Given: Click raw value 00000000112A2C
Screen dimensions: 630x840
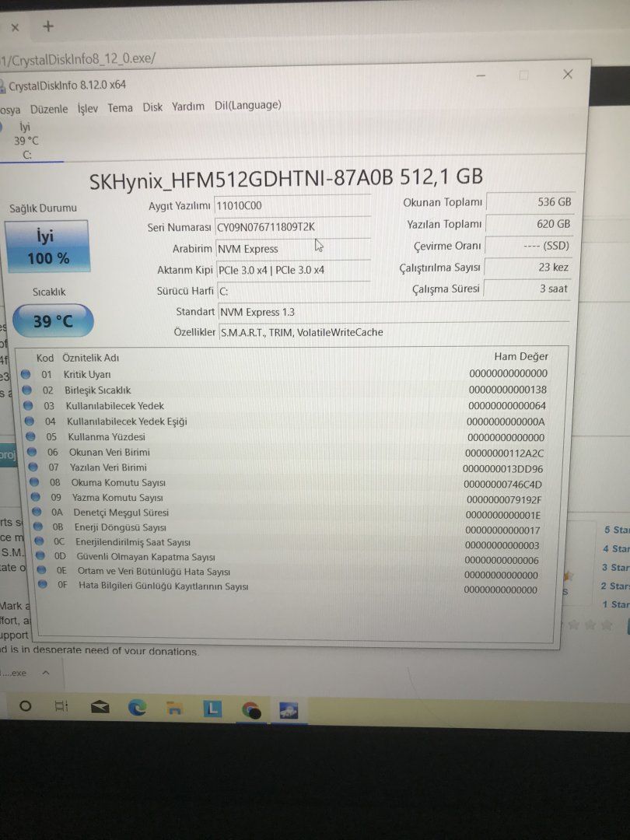Looking at the screenshot, I should point(504,453).
